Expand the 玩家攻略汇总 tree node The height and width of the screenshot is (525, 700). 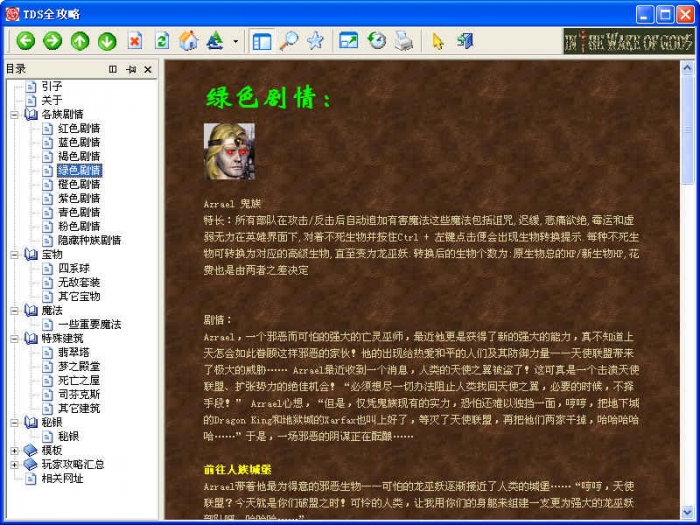pyautogui.click(x=14, y=465)
